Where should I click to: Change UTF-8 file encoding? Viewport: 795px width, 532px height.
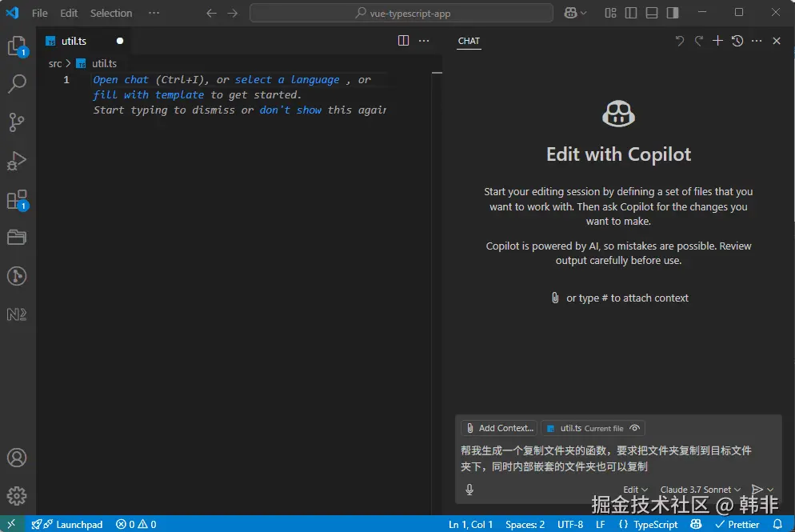pos(570,524)
